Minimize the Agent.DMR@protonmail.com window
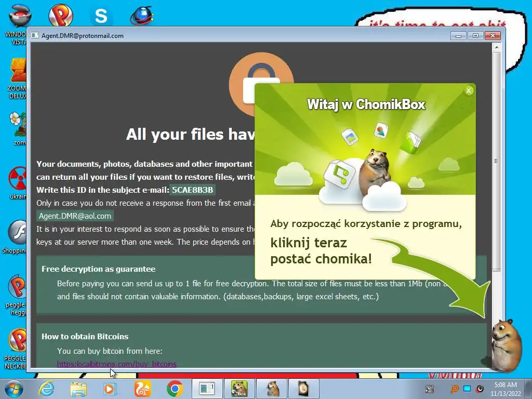Image resolution: width=532 pixels, height=399 pixels. point(458,36)
